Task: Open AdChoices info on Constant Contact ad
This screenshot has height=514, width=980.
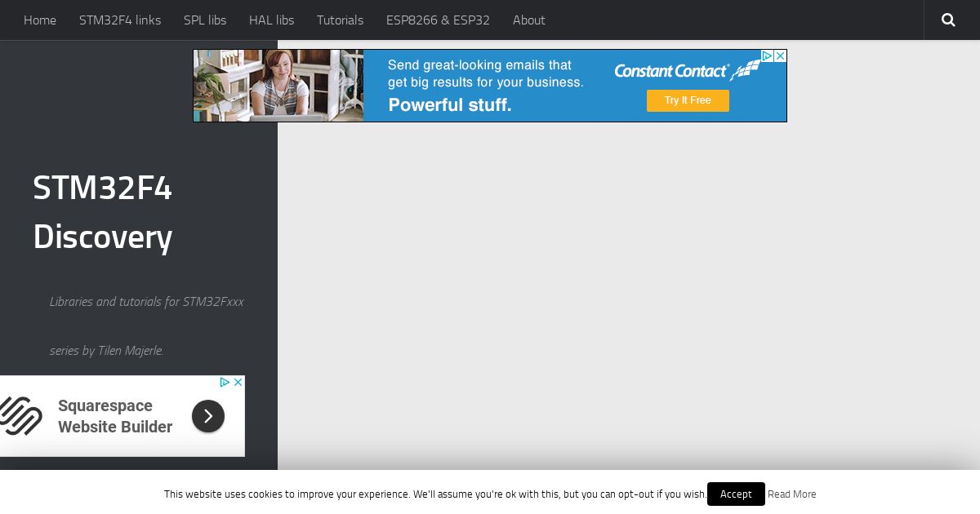Action: pos(768,55)
